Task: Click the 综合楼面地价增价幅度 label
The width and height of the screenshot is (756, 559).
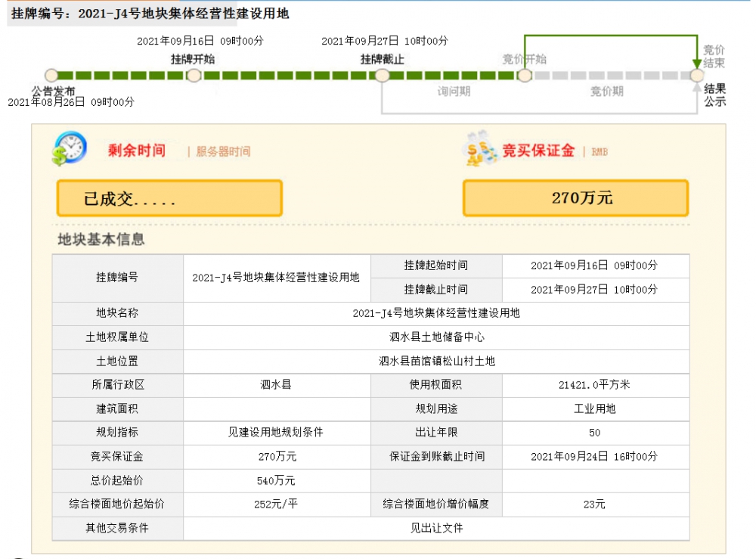Action: pos(436,504)
